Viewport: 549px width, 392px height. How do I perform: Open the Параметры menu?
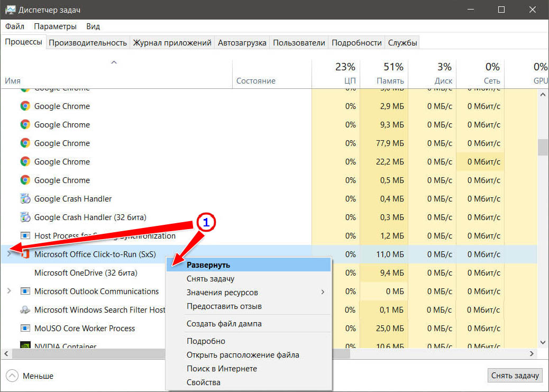coord(55,26)
